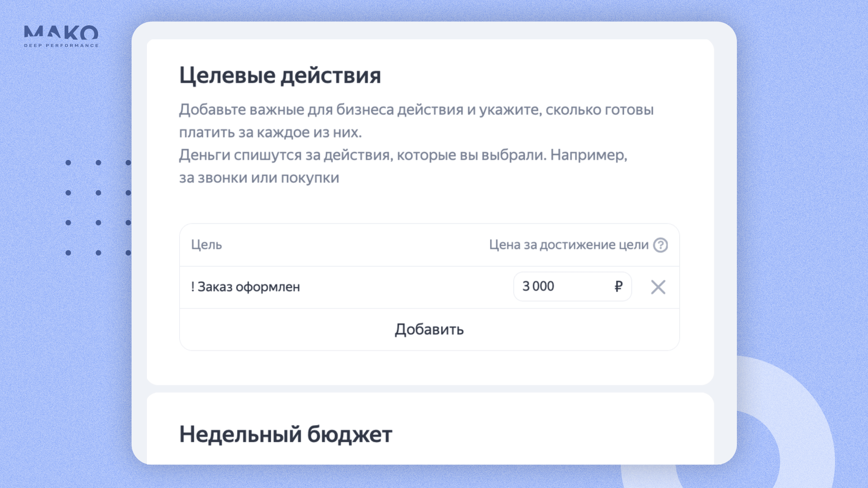Click the Недельный бюджет section heading
Screen dimensions: 868x488
click(286, 435)
